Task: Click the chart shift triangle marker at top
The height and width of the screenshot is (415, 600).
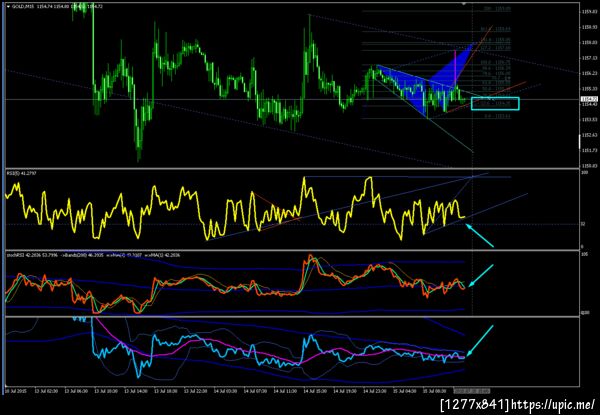Action: pos(464,4)
